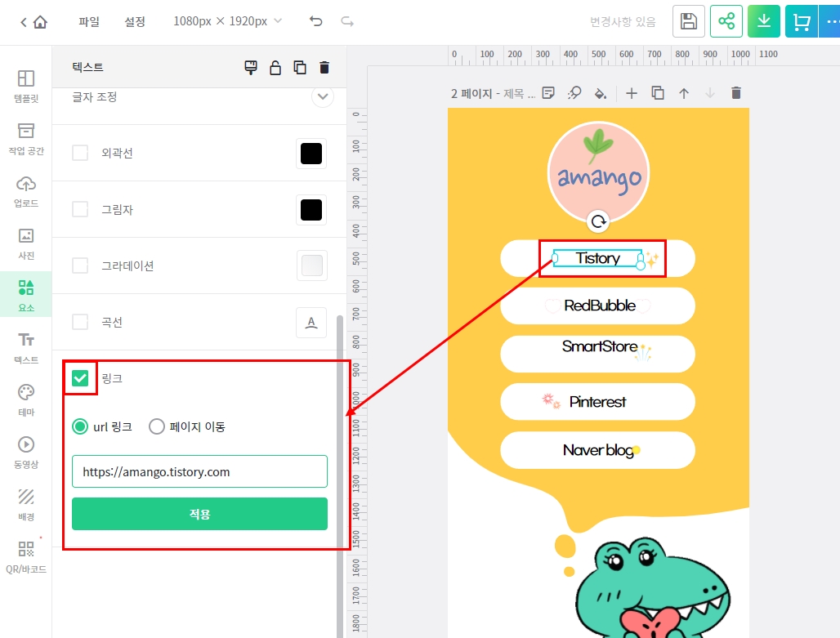Image resolution: width=840 pixels, height=638 pixels.
Task: Click the 2 페이지 page title
Action: (493, 94)
